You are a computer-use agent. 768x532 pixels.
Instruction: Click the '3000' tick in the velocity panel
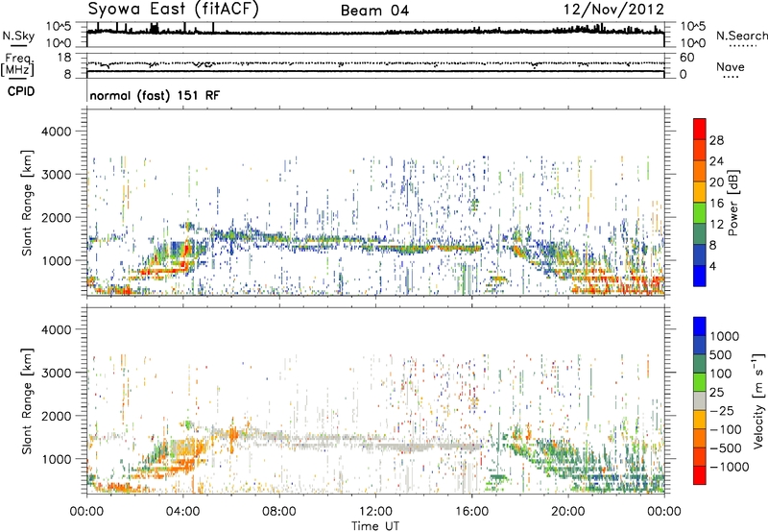pyautogui.click(x=57, y=373)
